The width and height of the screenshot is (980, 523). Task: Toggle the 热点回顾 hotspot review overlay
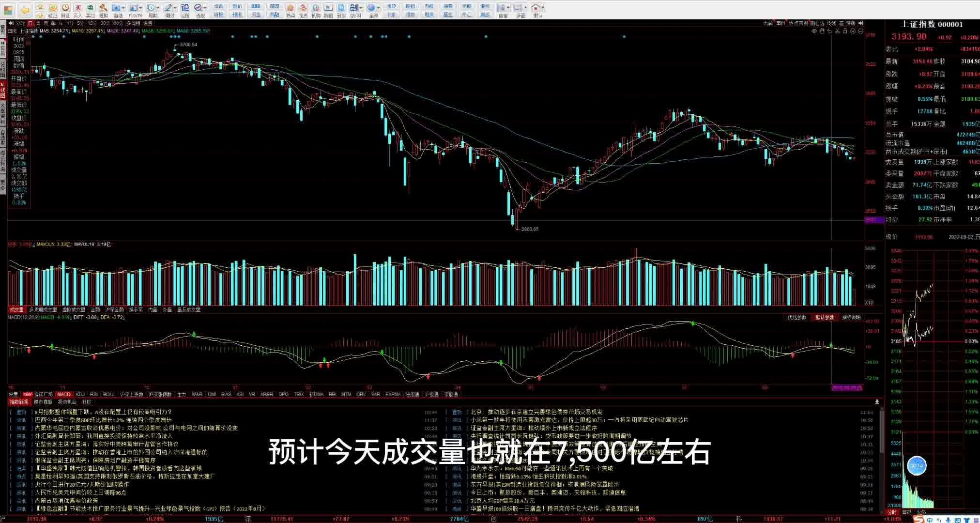click(x=798, y=23)
